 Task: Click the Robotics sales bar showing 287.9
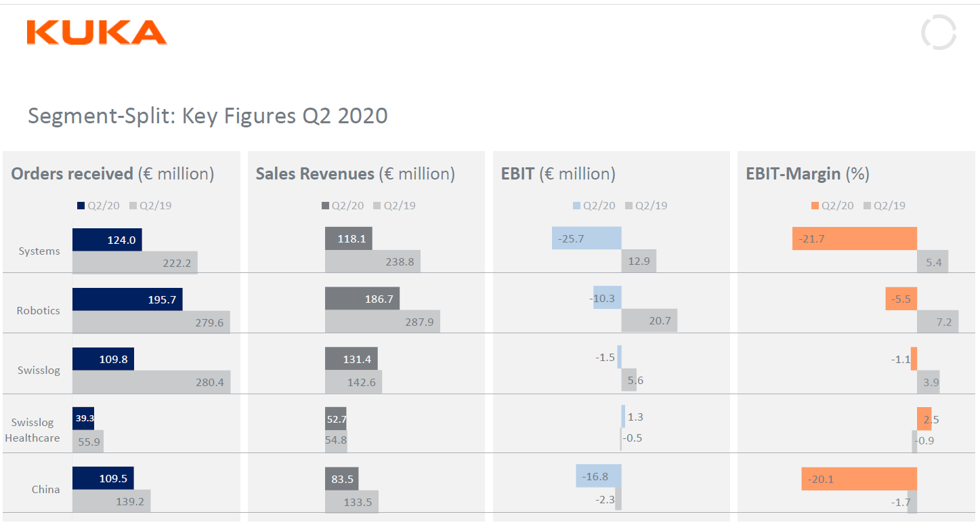tap(383, 321)
